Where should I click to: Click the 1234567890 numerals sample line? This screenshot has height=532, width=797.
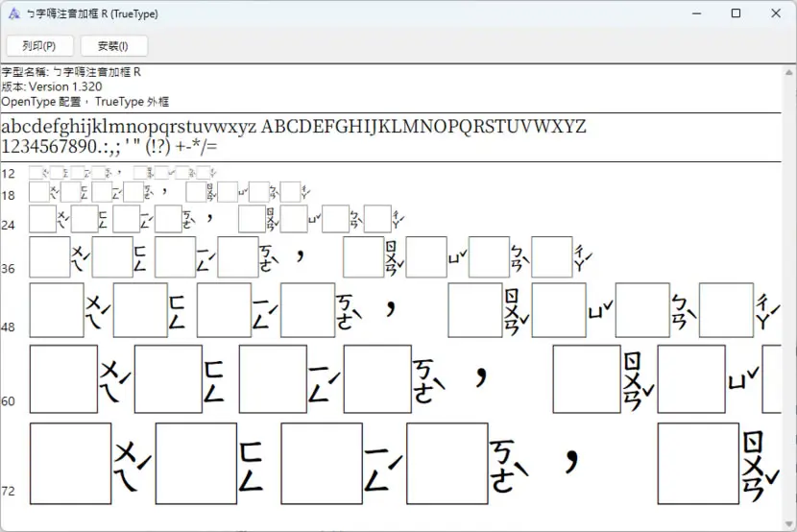(x=109, y=146)
